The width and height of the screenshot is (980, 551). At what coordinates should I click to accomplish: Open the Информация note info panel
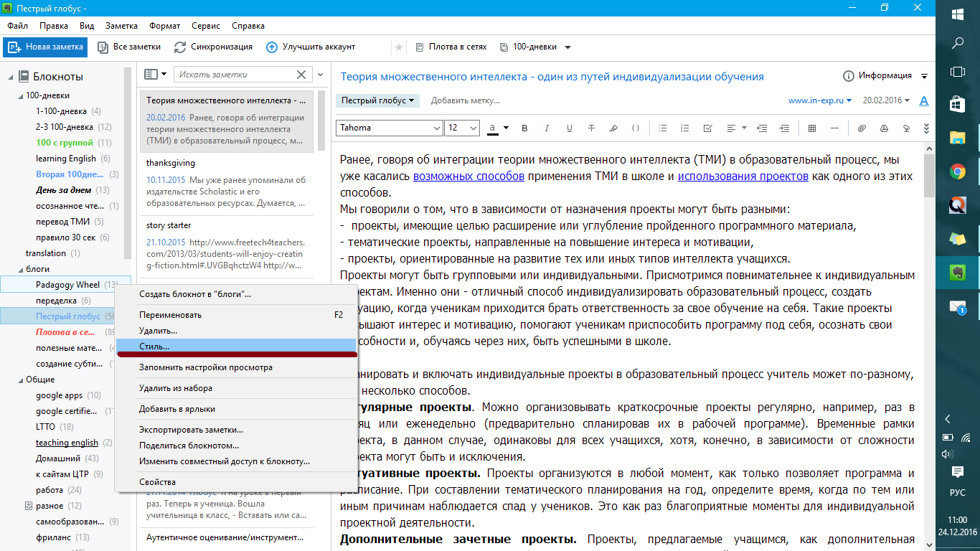878,75
